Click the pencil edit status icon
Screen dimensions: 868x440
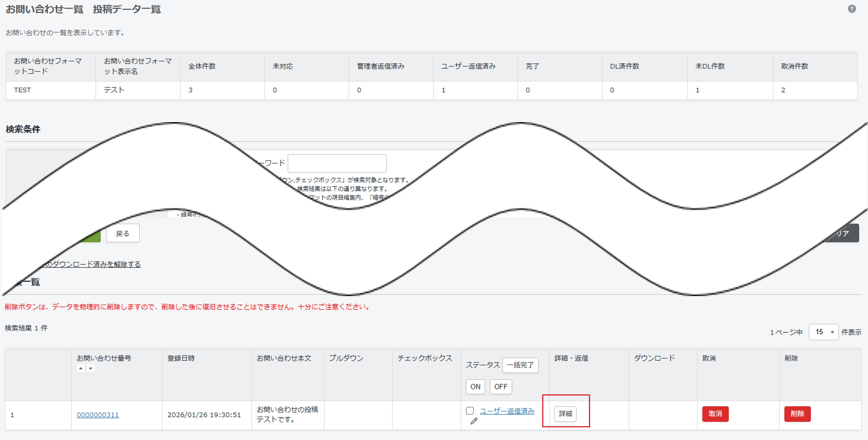coord(474,421)
